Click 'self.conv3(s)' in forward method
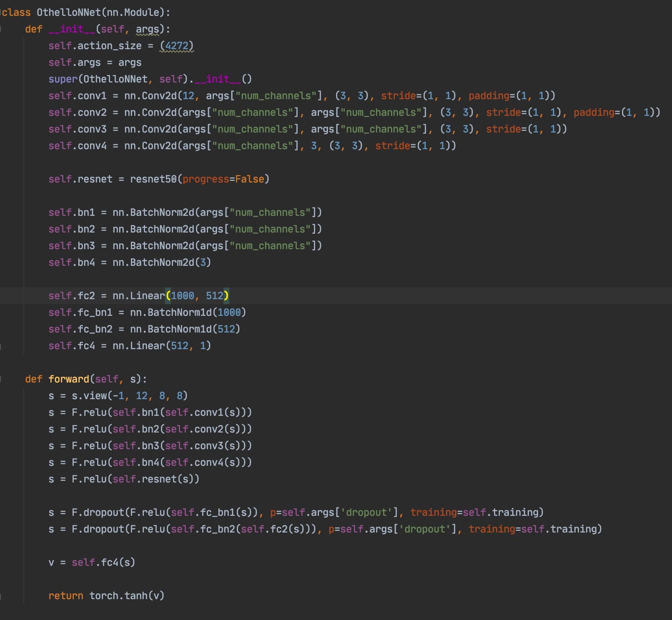Screen dimensions: 672x620 203,446
